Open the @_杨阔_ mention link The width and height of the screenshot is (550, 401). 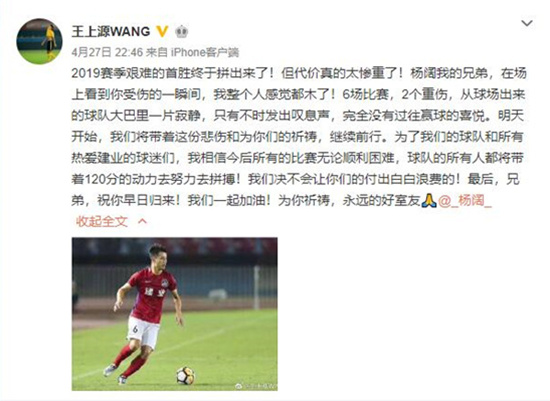[465, 201]
